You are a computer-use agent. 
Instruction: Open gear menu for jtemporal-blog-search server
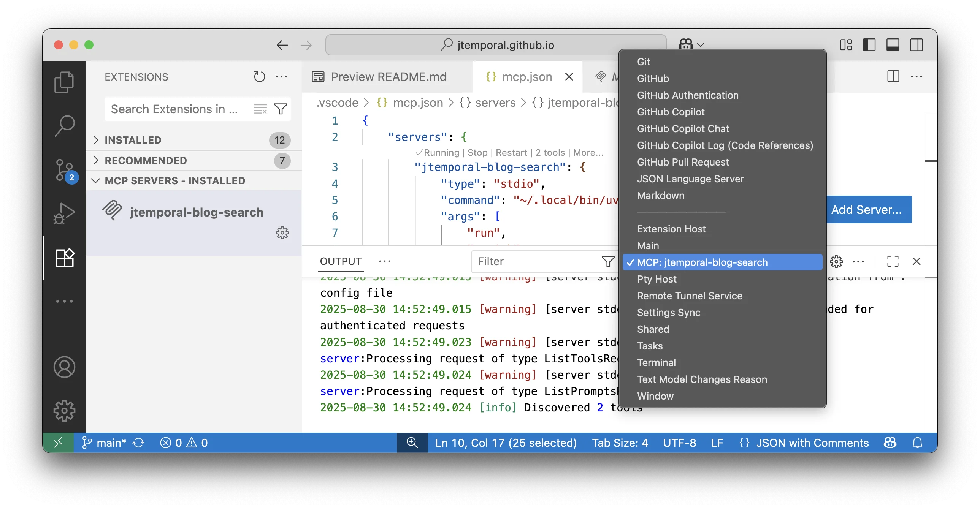[x=282, y=232]
